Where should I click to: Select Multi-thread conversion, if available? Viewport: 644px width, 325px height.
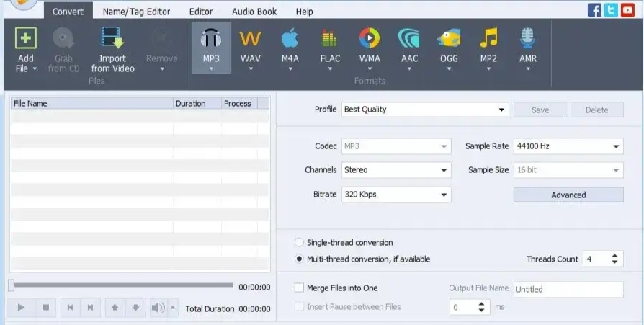coord(300,259)
